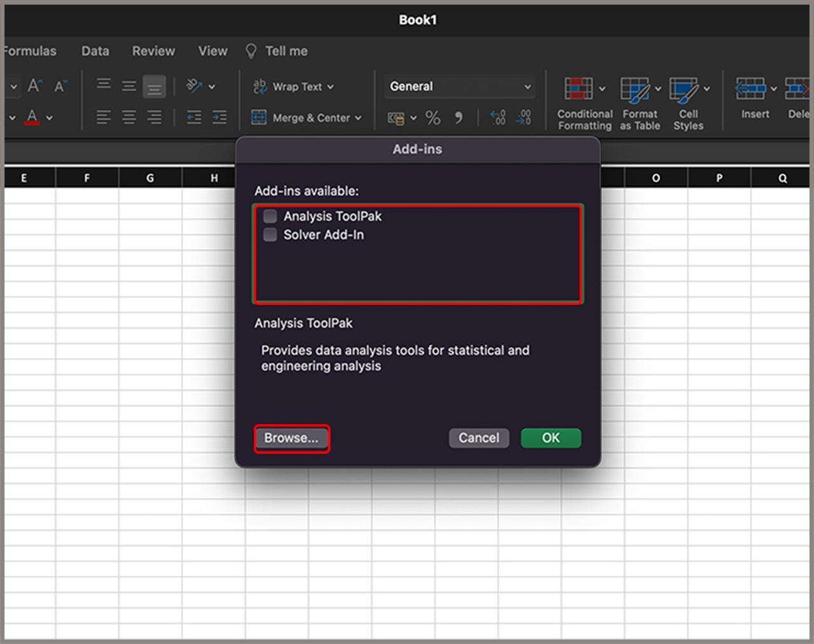
Task: Click the Tell me search label
Action: (x=286, y=51)
